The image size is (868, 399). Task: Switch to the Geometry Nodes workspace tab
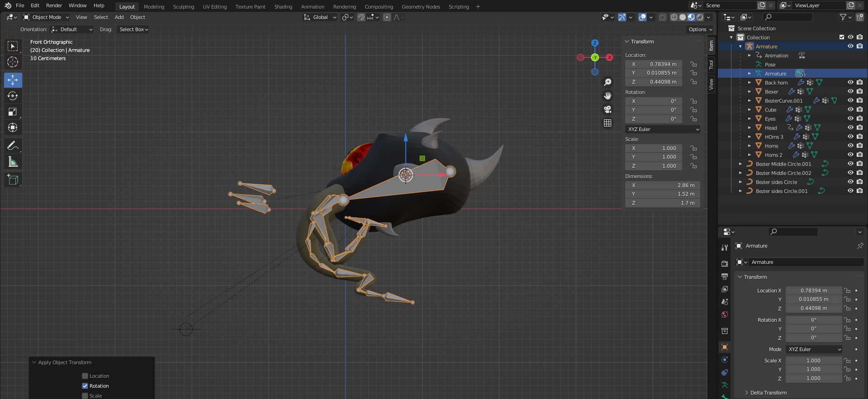click(x=421, y=7)
